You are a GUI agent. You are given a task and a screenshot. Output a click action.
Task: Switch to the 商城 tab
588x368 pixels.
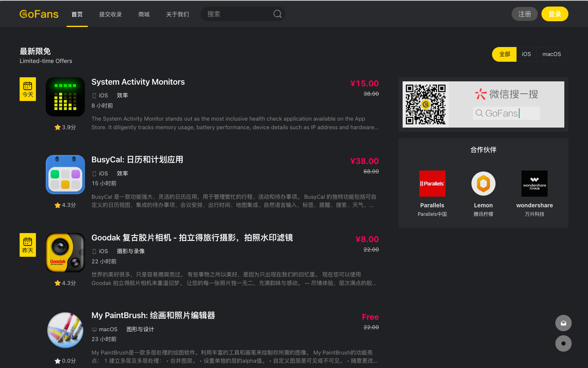coord(144,13)
